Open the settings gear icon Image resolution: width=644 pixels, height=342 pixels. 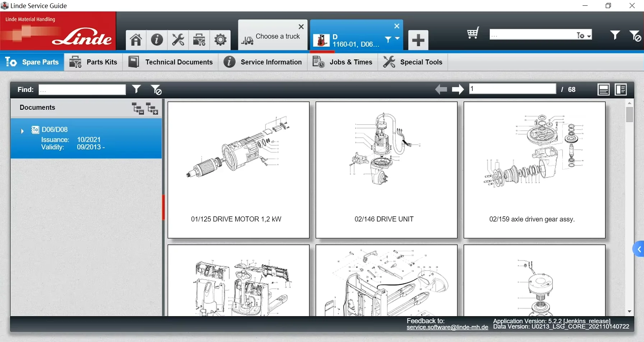click(x=220, y=39)
